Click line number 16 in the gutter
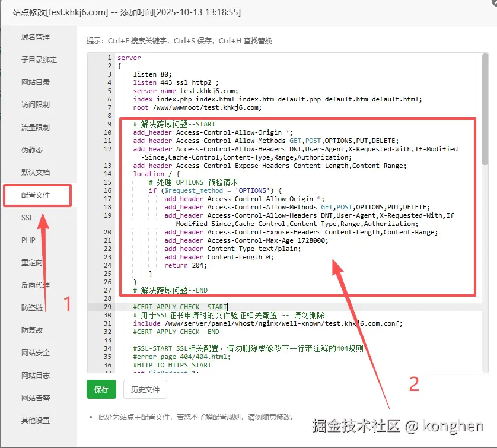The image size is (497, 448). [108, 190]
